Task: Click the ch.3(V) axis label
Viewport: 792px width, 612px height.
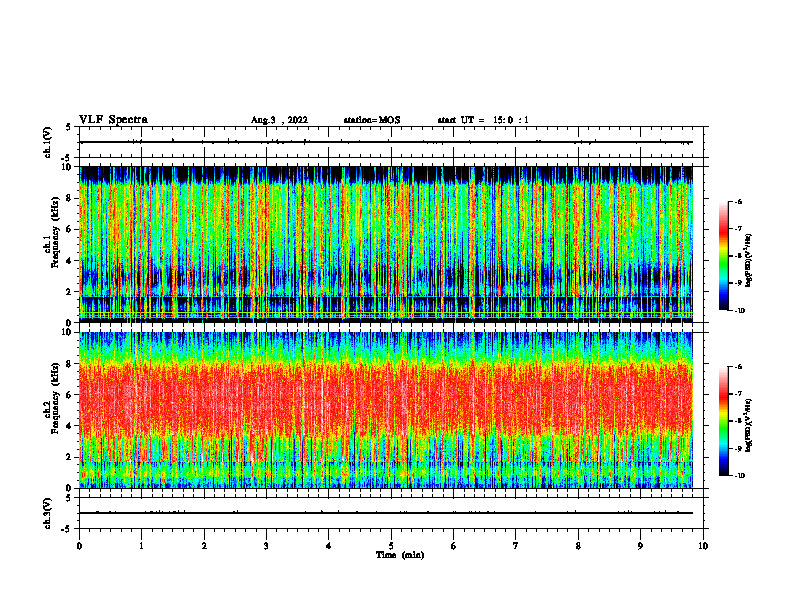Action: [47, 514]
